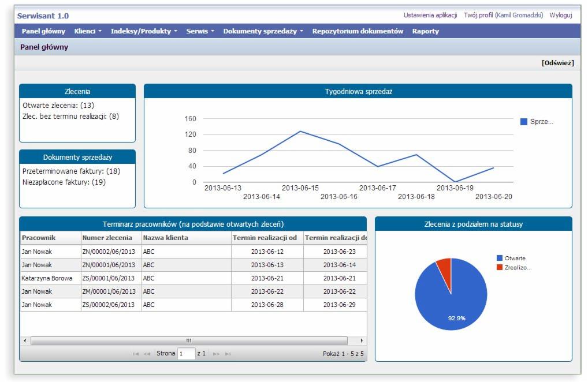This screenshot has height=382, width=588.
Task: Jump to last page in table pager
Action: coord(228,354)
